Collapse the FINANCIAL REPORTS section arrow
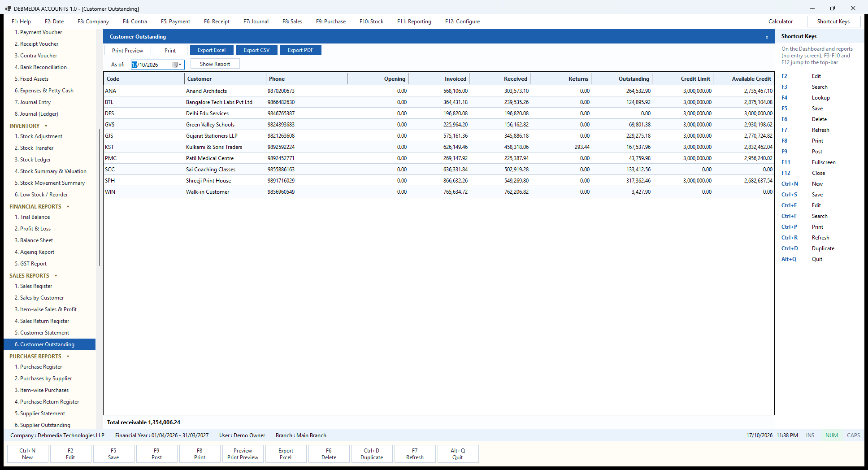868x470 pixels. [68, 207]
